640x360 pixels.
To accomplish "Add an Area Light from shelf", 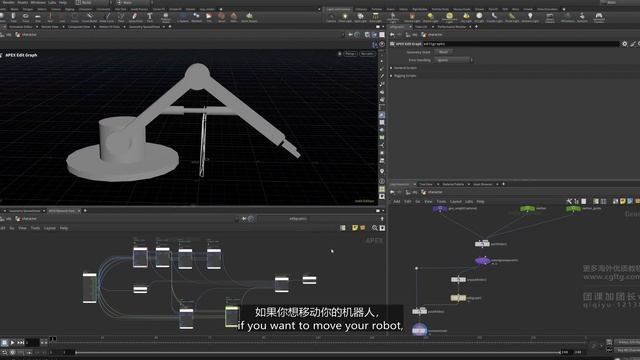I will (x=375, y=17).
